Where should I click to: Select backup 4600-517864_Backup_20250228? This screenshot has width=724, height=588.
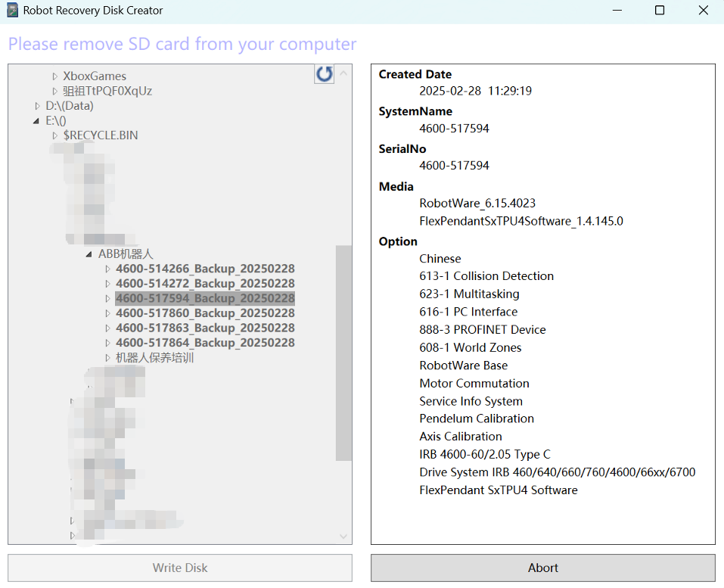pyautogui.click(x=205, y=343)
